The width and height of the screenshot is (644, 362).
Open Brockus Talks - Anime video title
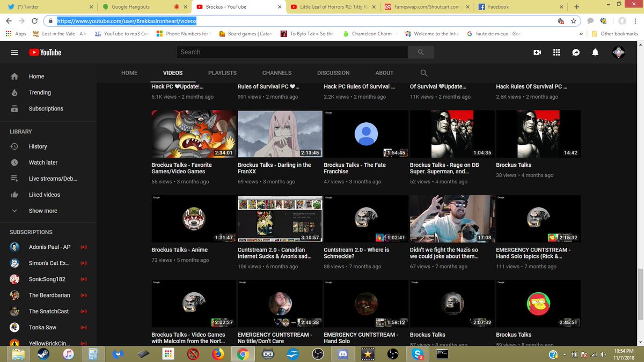click(179, 250)
